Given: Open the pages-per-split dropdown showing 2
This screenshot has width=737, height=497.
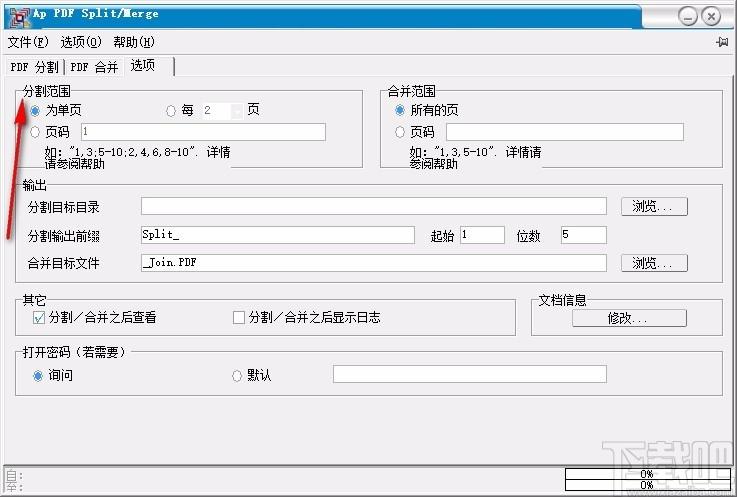Looking at the screenshot, I should point(237,111).
